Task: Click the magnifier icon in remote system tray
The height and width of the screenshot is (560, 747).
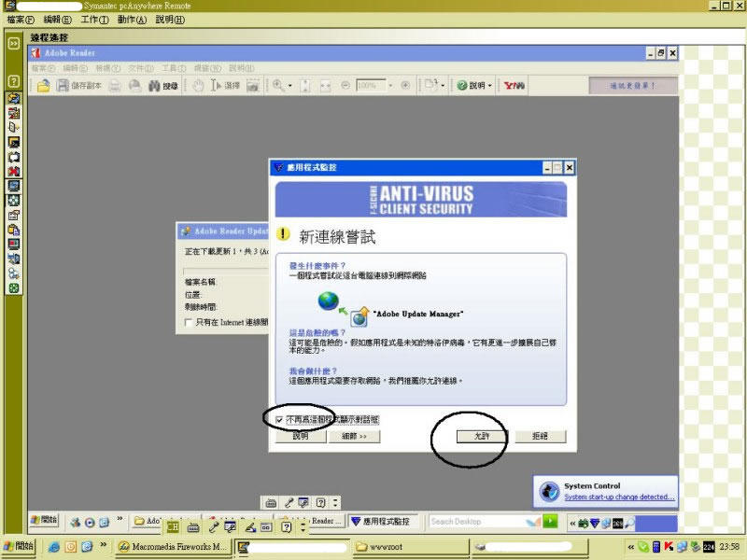Action: (629, 524)
